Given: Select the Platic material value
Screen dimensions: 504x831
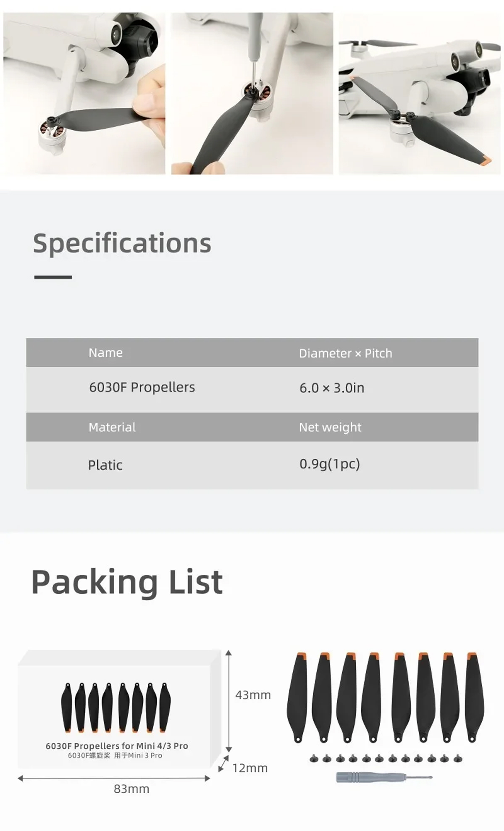Looking at the screenshot, I should [x=105, y=465].
